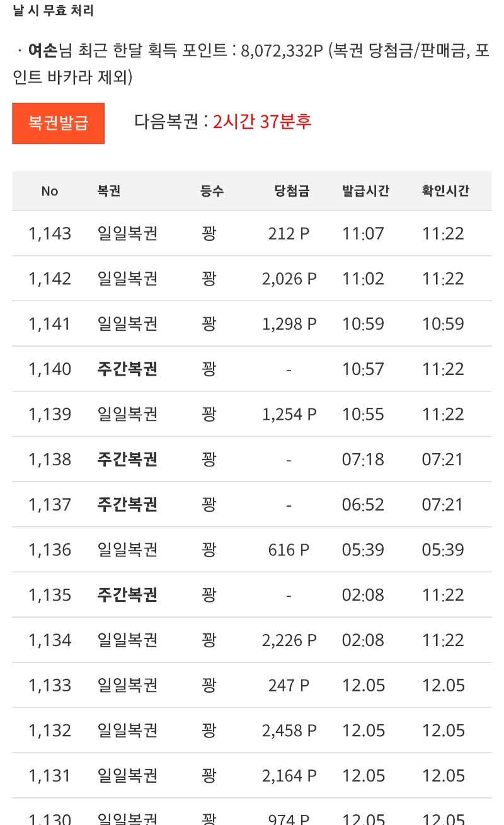Open the 주간복권 entry in row 1,138
The width and height of the screenshot is (504, 825).
(127, 459)
